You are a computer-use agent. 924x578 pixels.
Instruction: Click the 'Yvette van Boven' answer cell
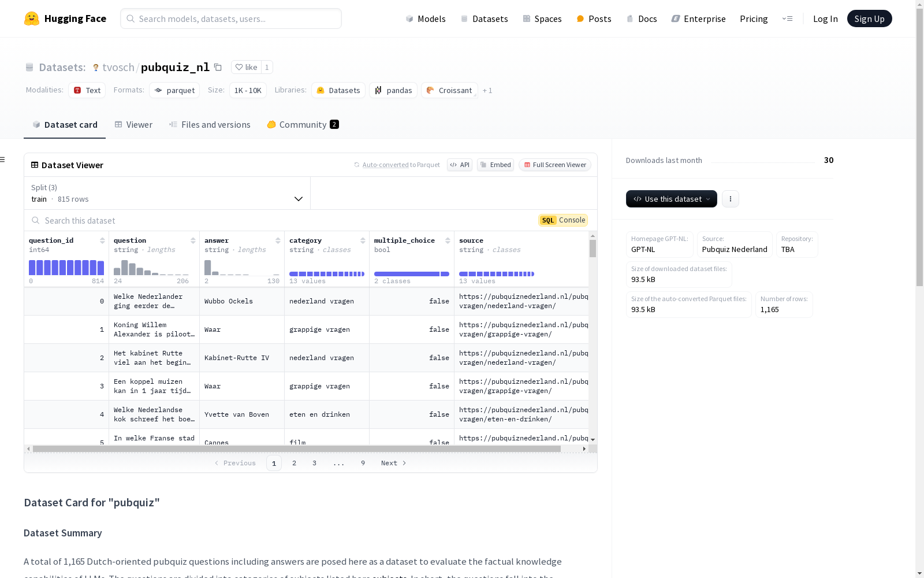[x=242, y=414]
